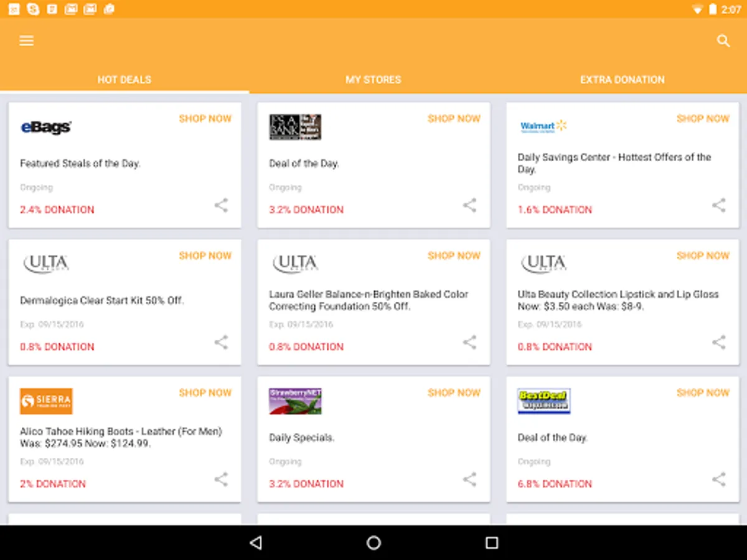Screen dimensions: 747x560
Task: Open 'Dermalogica Clear Start Kit 50% Off.' text
Action: click(x=102, y=301)
